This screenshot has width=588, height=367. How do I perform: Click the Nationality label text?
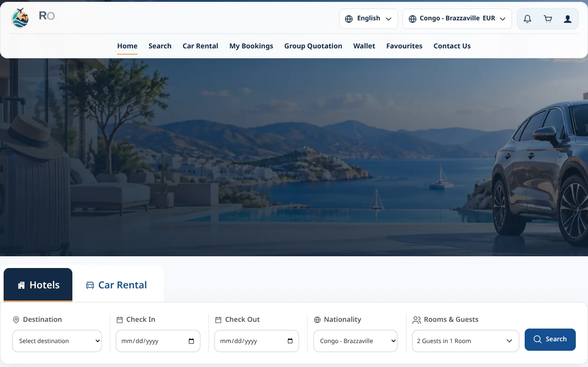[x=342, y=320]
